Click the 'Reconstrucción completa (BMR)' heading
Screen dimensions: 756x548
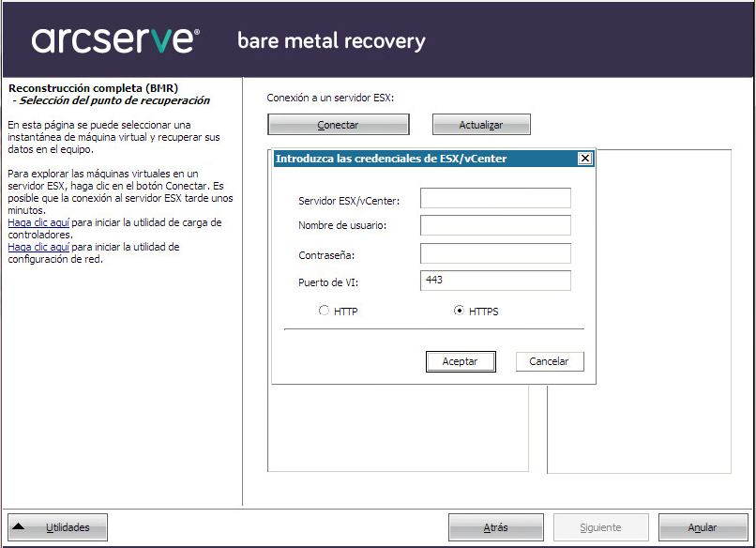tap(94, 88)
